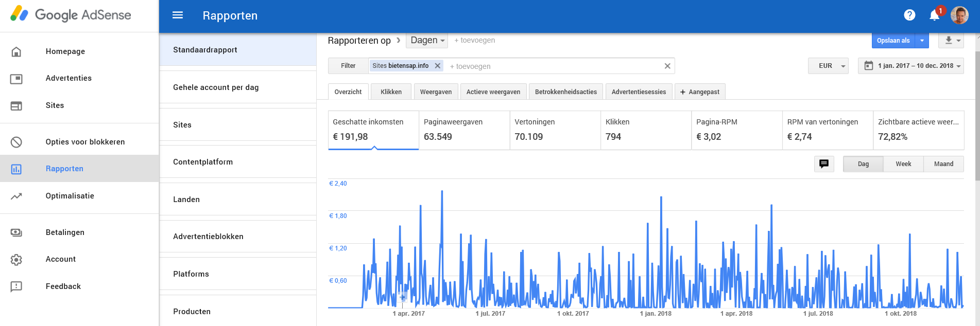Click the Rapporten chart icon
This screenshot has height=326, width=980.
(x=16, y=169)
